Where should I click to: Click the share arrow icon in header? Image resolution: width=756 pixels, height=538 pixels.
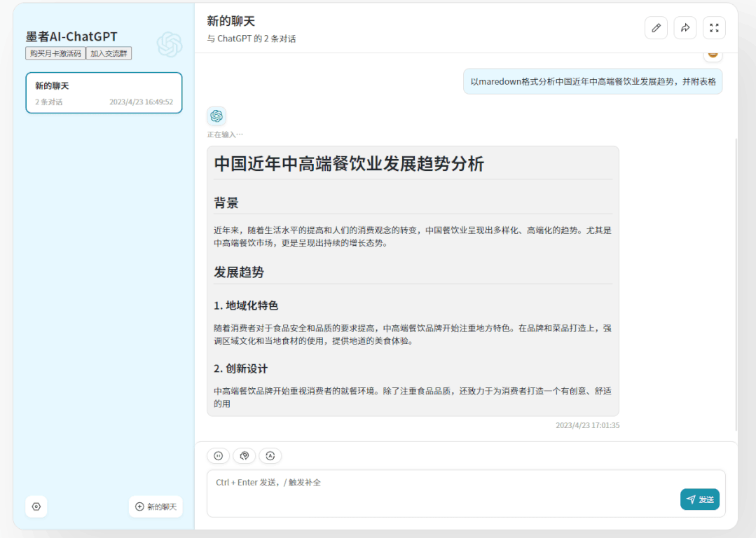(x=685, y=28)
